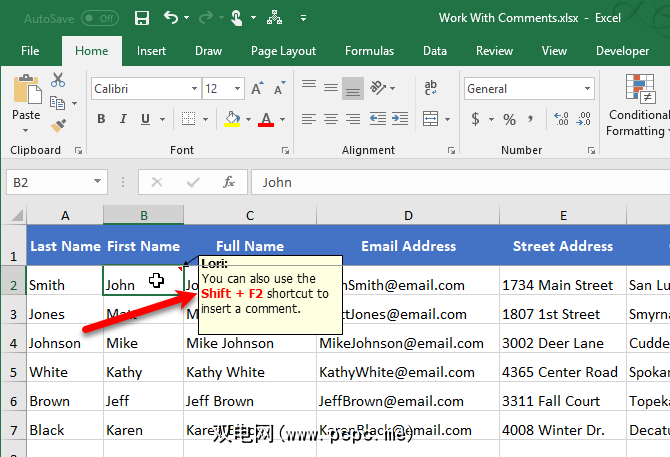The width and height of the screenshot is (670, 457).
Task: Switch to the Formulas tab
Action: tap(369, 51)
